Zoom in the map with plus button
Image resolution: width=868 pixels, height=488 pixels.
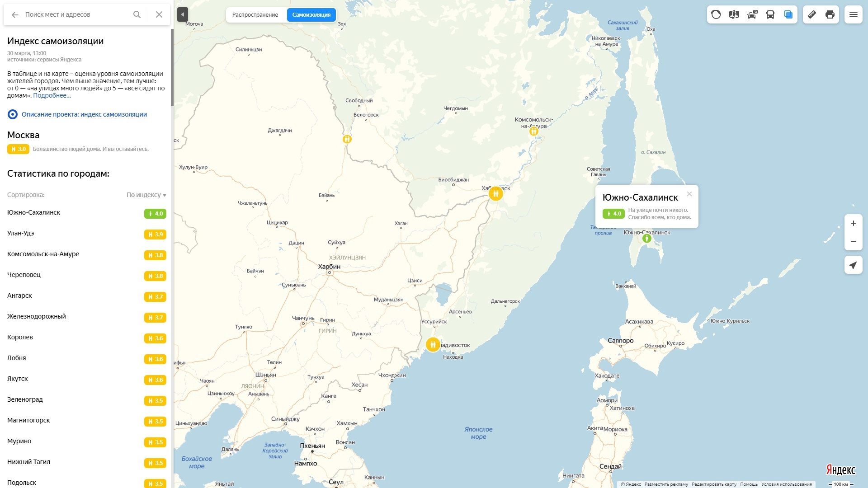(854, 223)
